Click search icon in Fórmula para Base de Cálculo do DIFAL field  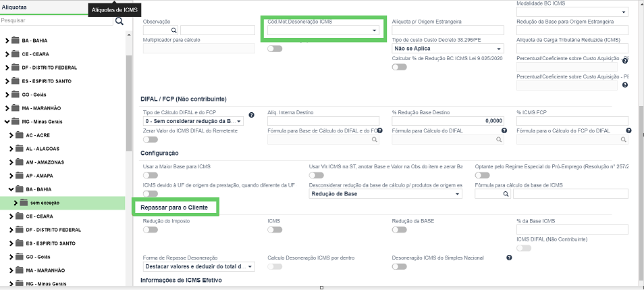point(374,140)
